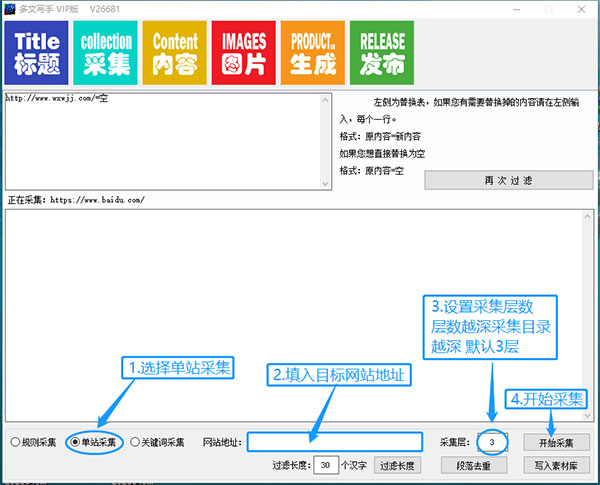This screenshot has width=600, height=485.
Task: Click the '格式: 原内容=新内容' hint text
Action: (380, 136)
